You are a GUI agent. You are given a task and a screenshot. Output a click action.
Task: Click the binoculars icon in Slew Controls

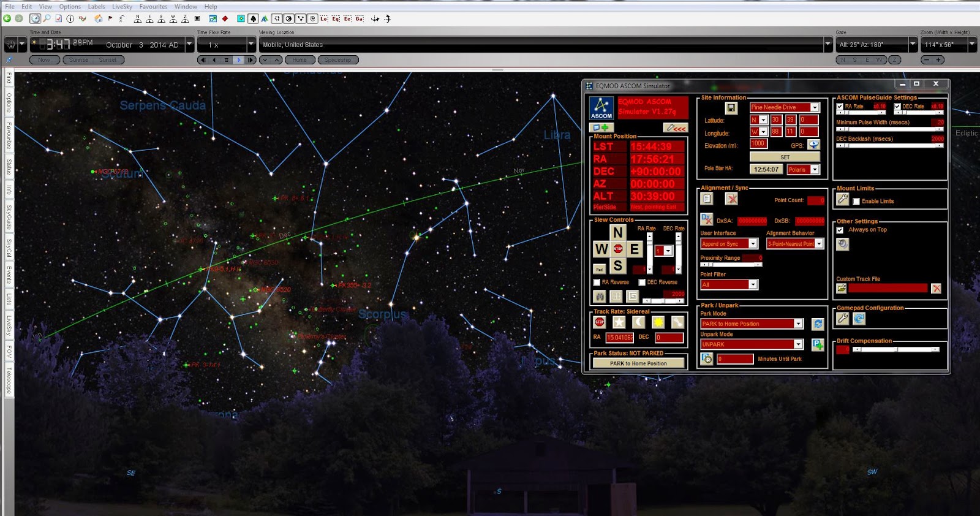tap(600, 297)
